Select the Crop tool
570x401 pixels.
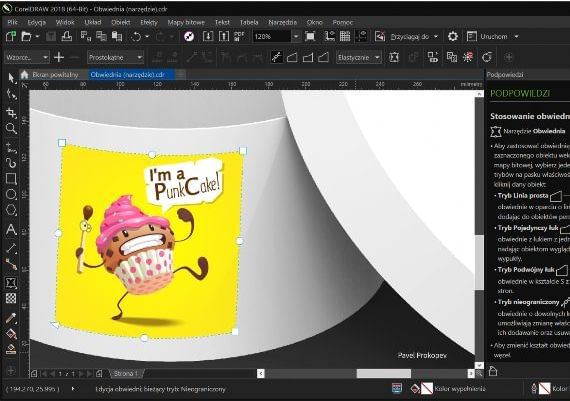point(11,113)
